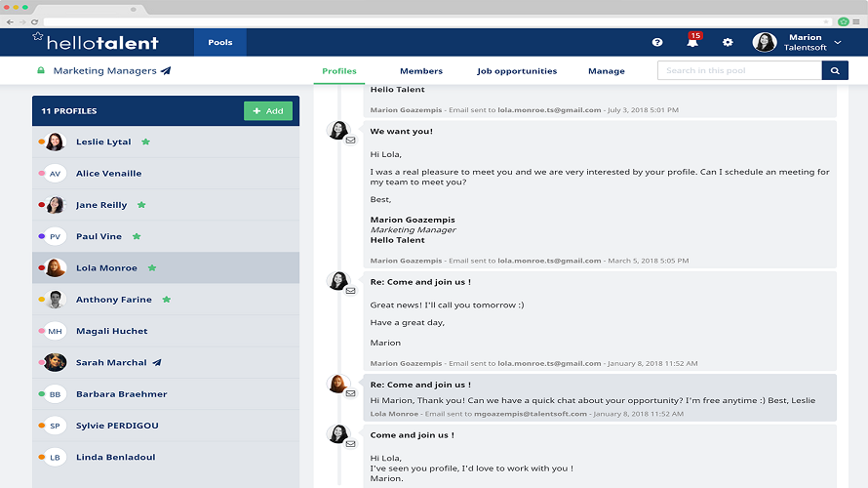The width and height of the screenshot is (868, 488).
Task: Click paper plane icon beside Sarah Marchal
Action: coord(157,363)
